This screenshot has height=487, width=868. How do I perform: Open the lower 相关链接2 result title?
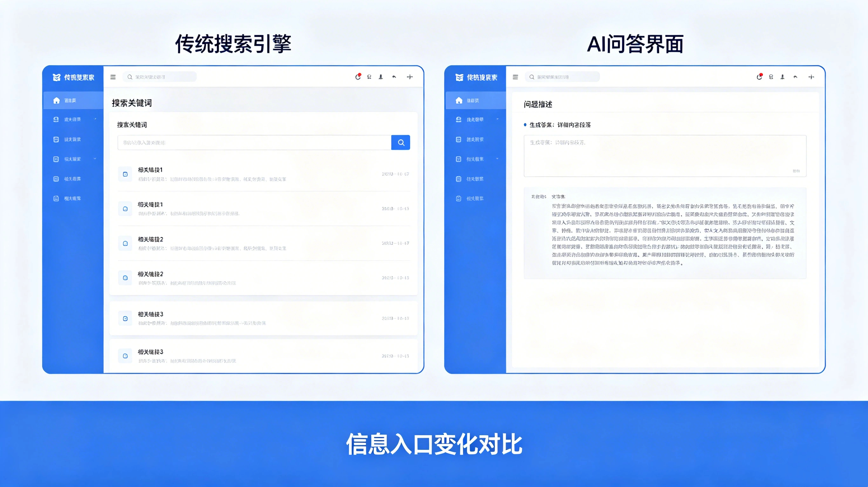[150, 274]
